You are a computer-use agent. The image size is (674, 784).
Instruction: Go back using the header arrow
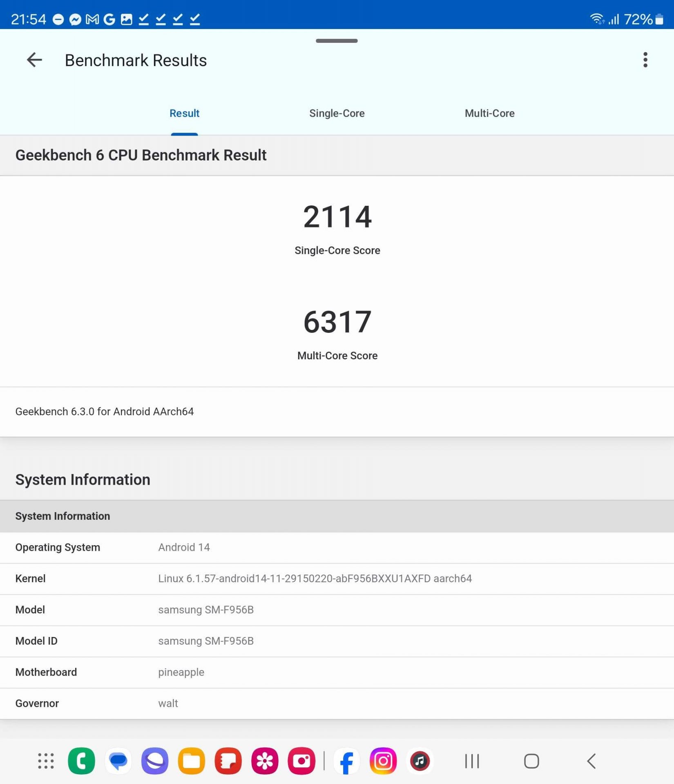tap(34, 60)
